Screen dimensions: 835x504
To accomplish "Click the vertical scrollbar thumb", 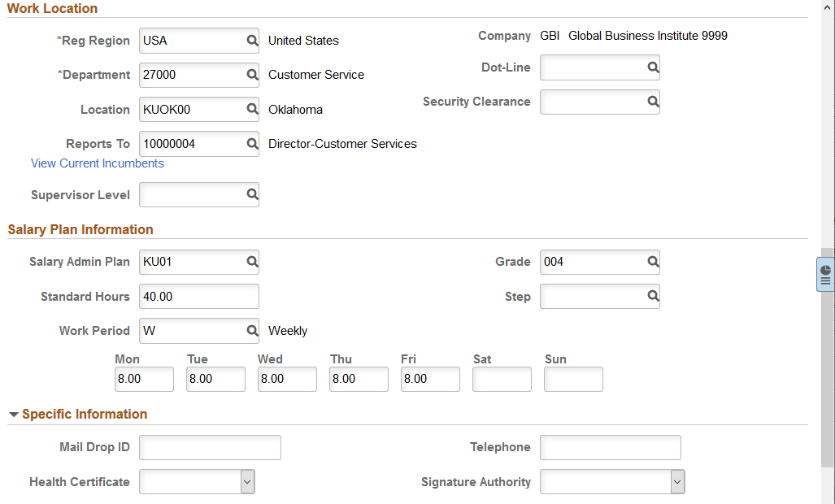I will 827,357.
